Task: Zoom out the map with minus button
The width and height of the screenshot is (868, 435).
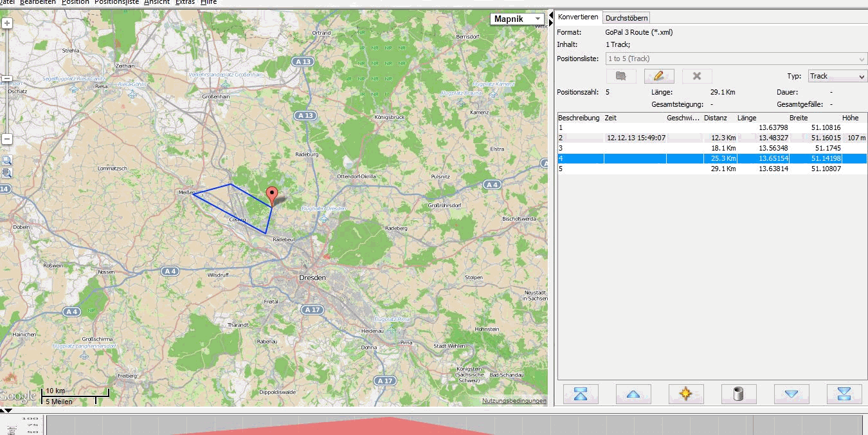Action: tap(6, 139)
